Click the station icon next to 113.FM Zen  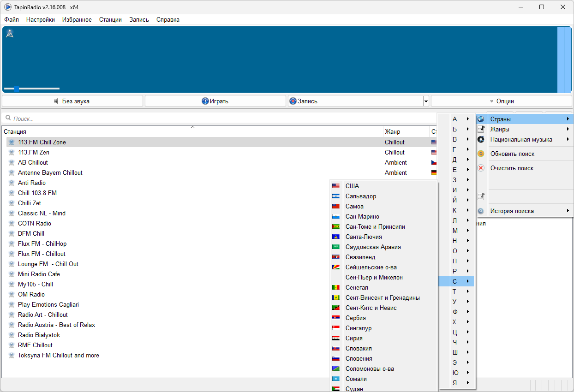[x=12, y=152]
